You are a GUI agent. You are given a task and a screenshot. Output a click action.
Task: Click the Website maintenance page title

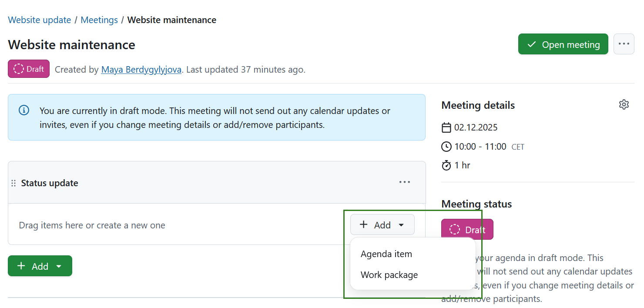[x=71, y=45]
